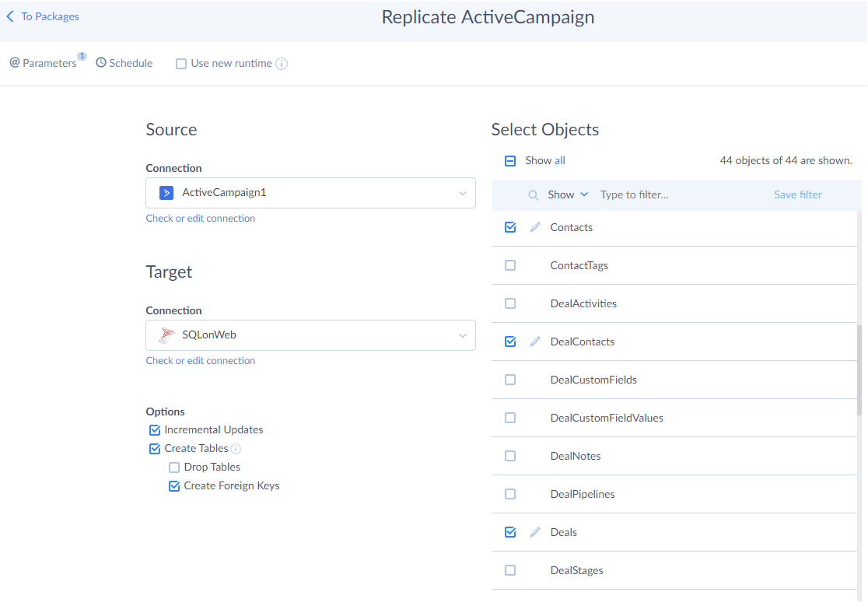
Task: Click the Save filter link
Action: pos(797,194)
